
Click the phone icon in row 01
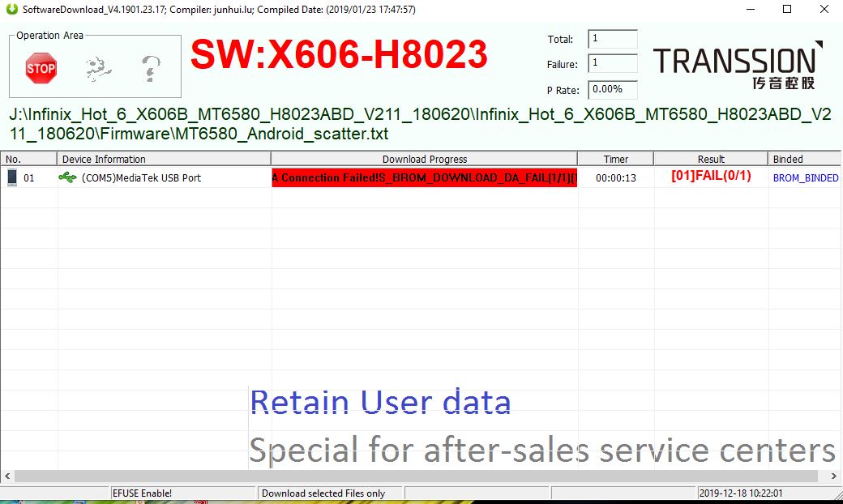point(12,177)
